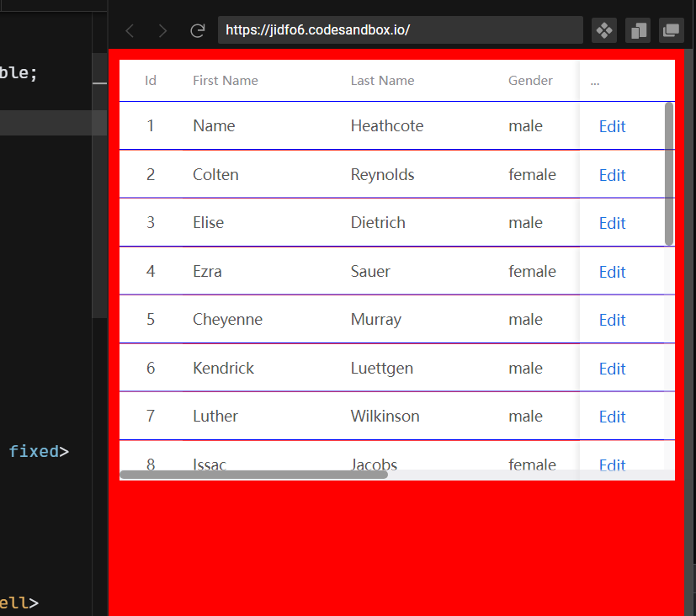Viewport: 696px width, 616px height.
Task: Select the cell 'Heathcote'
Action: tap(387, 126)
